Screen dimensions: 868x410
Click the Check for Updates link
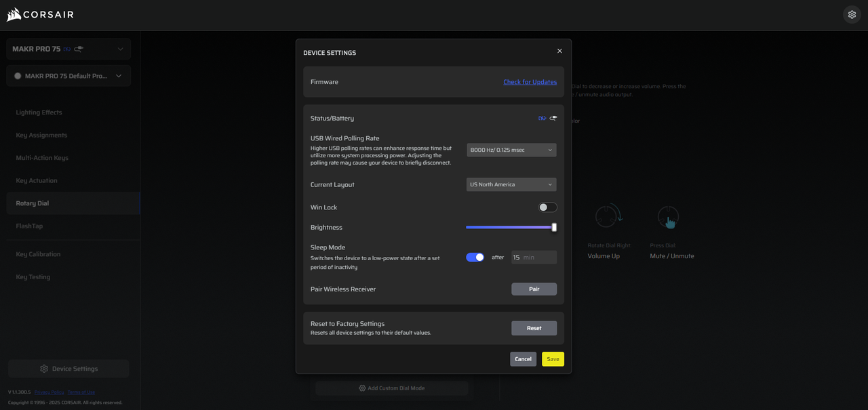[530, 82]
